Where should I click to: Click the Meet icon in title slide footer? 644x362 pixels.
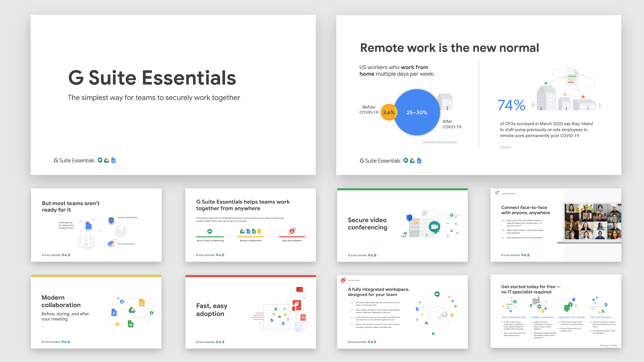pos(100,160)
